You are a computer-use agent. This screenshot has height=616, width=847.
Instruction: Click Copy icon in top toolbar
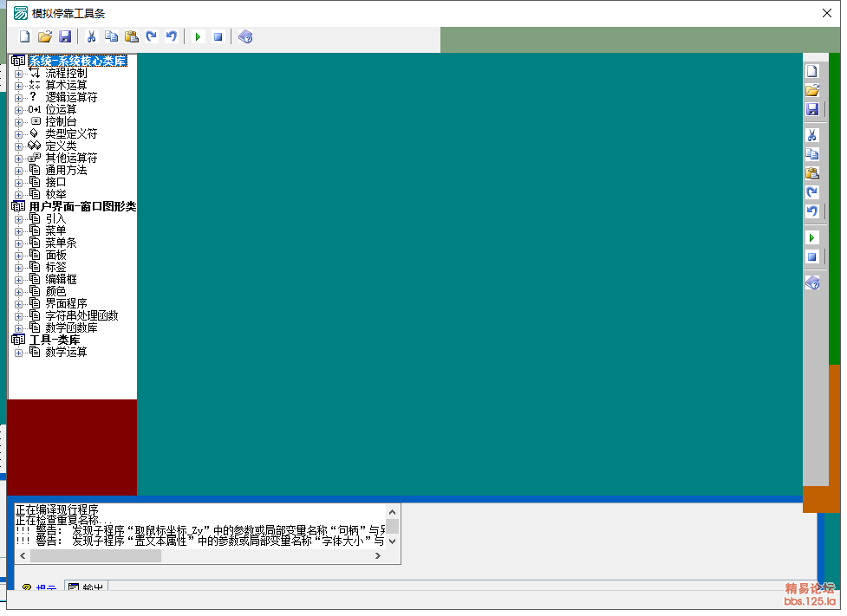[x=111, y=36]
